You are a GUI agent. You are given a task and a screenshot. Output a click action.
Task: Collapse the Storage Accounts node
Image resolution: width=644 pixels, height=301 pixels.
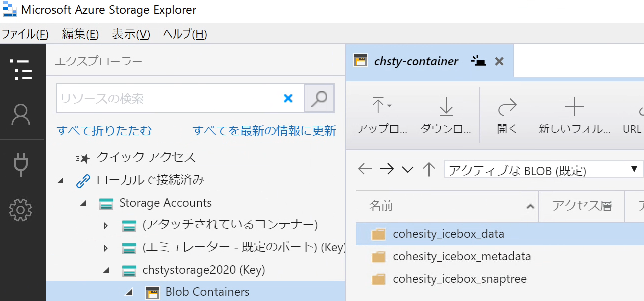pos(83,203)
